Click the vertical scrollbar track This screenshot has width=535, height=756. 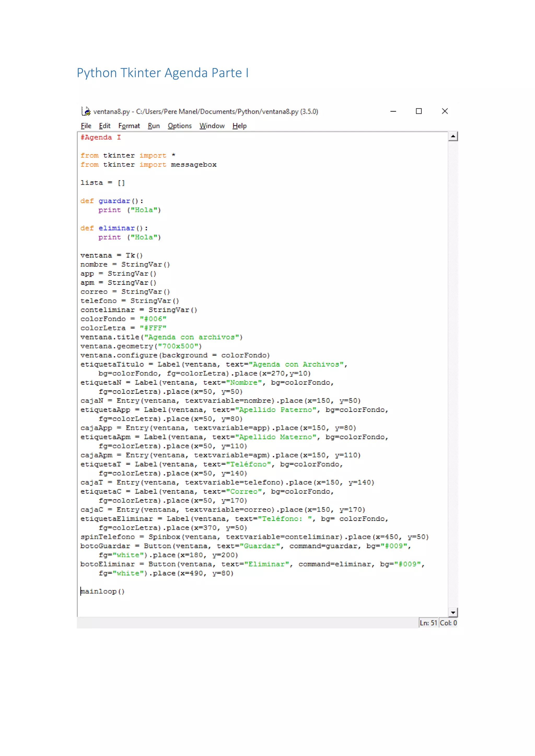[453, 374]
